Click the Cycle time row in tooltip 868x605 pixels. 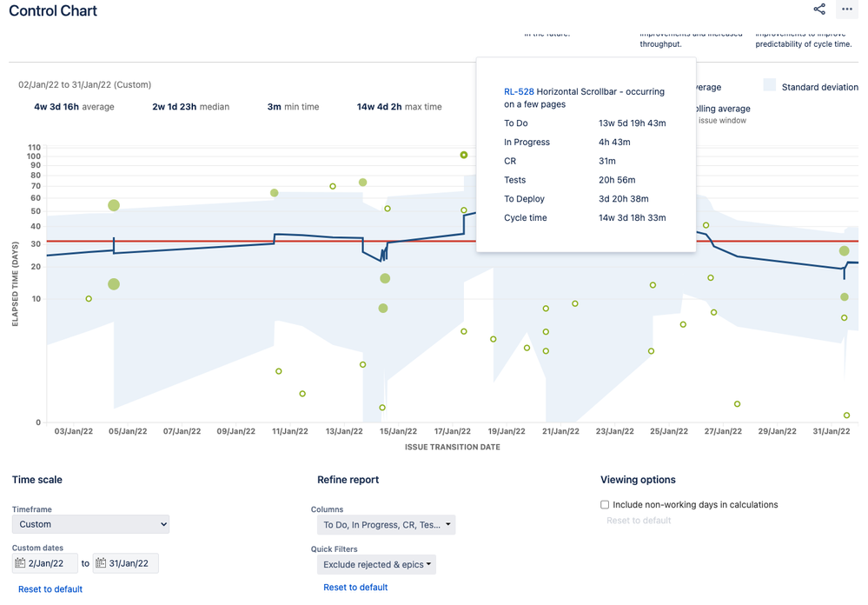pyautogui.click(x=585, y=217)
